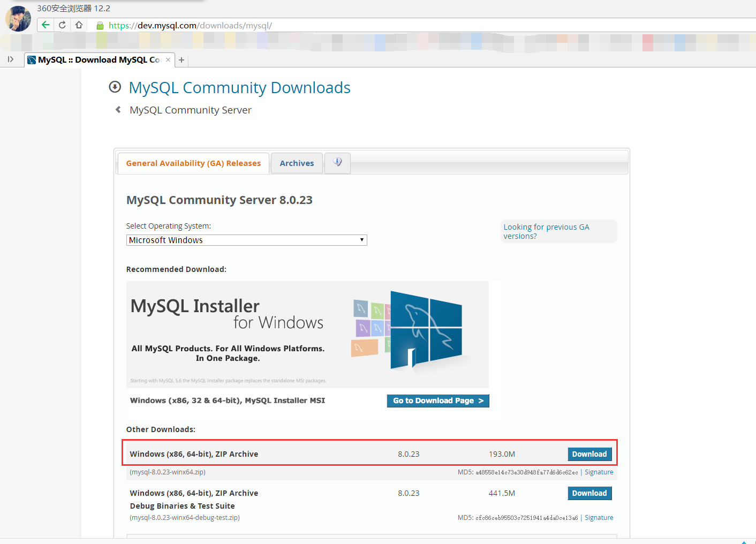
Task: Reload the page with refresh icon
Action: click(x=62, y=25)
